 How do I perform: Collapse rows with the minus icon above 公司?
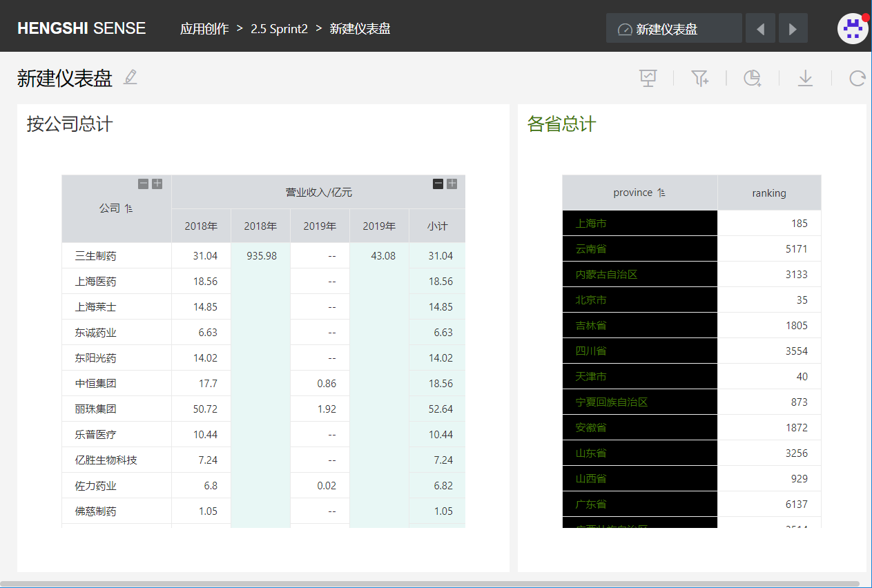144,184
